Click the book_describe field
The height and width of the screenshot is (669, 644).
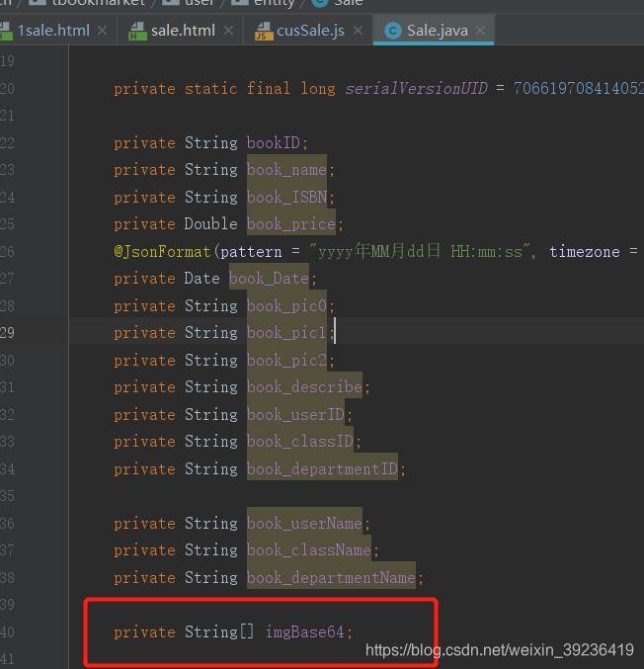[x=304, y=387]
